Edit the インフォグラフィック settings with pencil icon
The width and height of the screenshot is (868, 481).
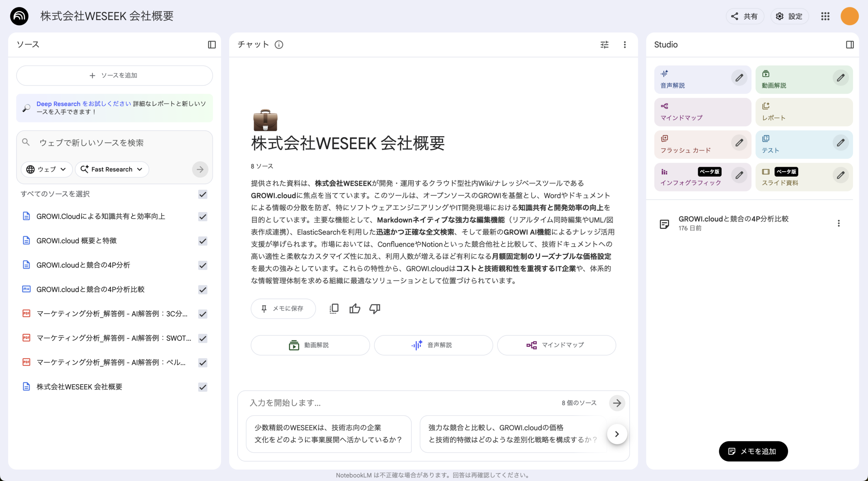click(x=739, y=175)
